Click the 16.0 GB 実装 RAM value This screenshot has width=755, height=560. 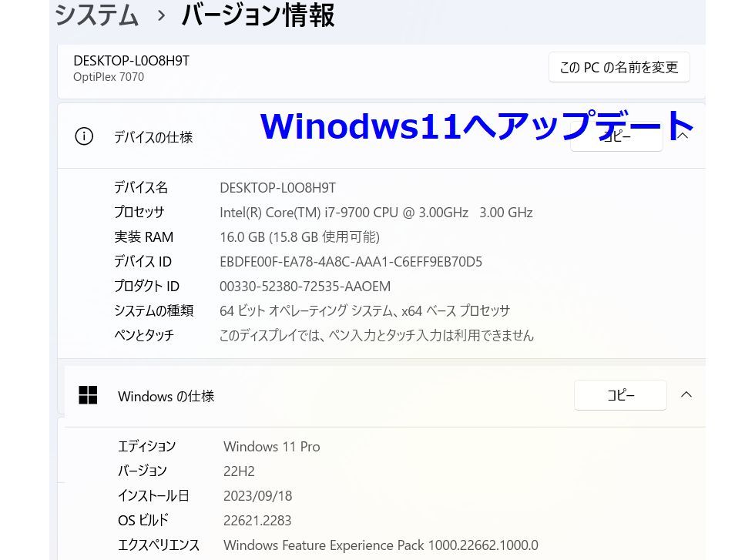(x=299, y=237)
